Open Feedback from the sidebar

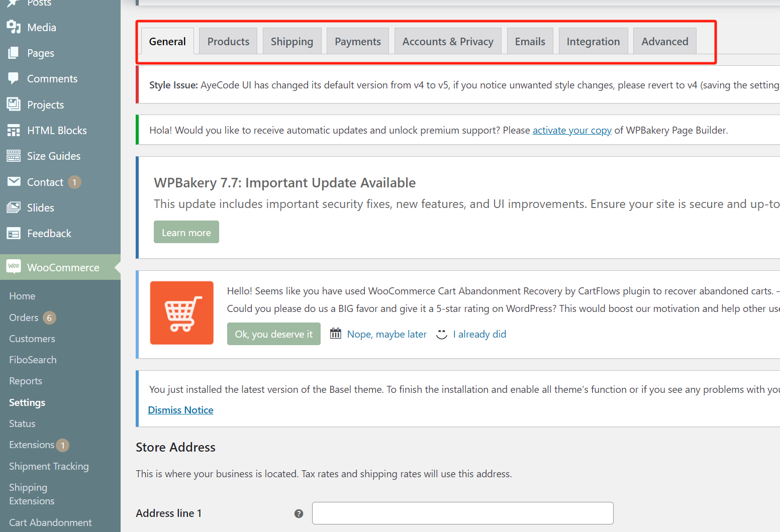[x=14, y=233]
